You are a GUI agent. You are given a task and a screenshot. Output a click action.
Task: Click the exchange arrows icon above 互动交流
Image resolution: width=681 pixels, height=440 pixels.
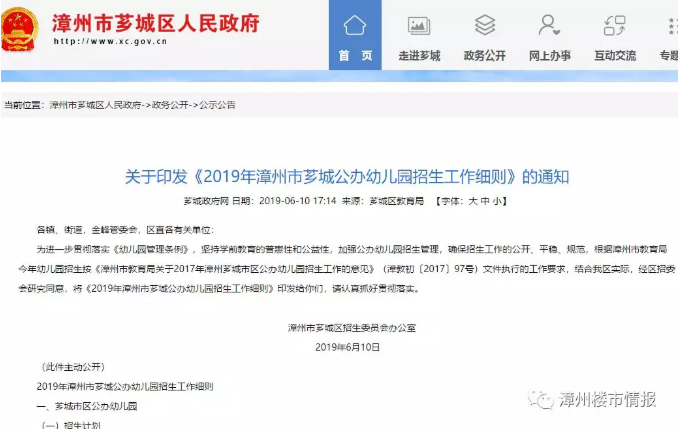[x=614, y=25]
